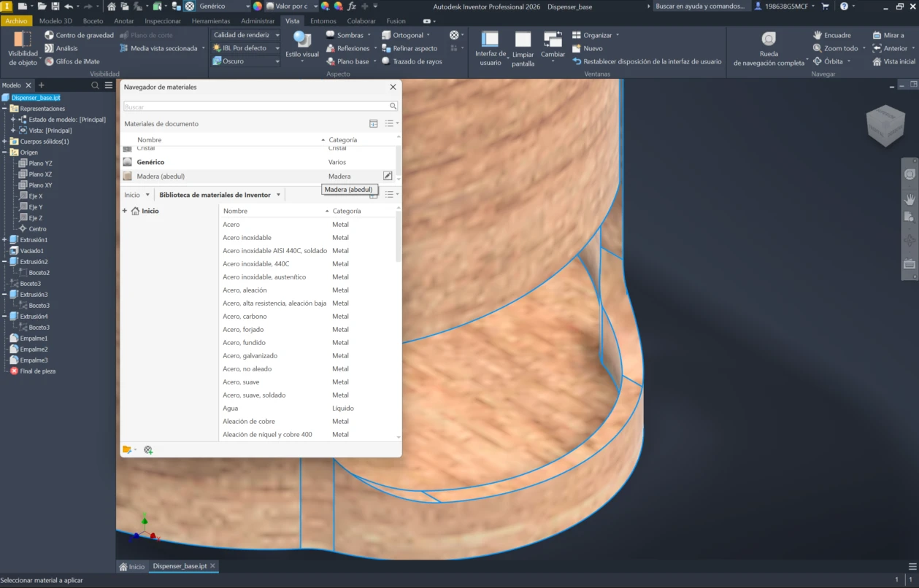Click the Madera (abedul) material swatch
This screenshot has height=588, width=919.
tap(128, 176)
